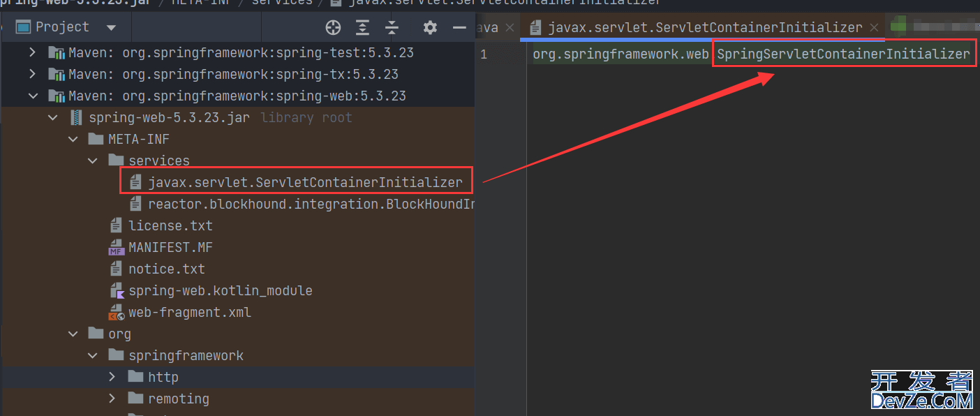The image size is (980, 416).
Task: Select reactor.blockhound.integration file in tree
Action: coord(311,204)
